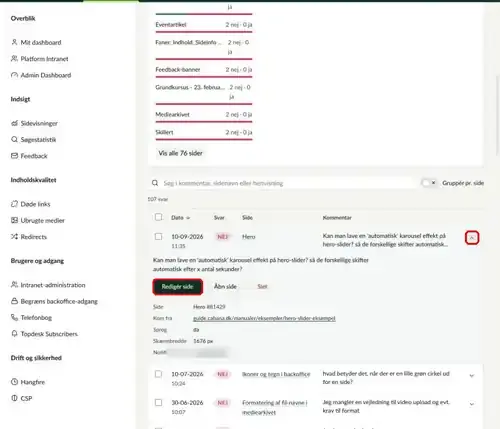Open Ubrugte medier page

pyautogui.click(x=43, y=220)
